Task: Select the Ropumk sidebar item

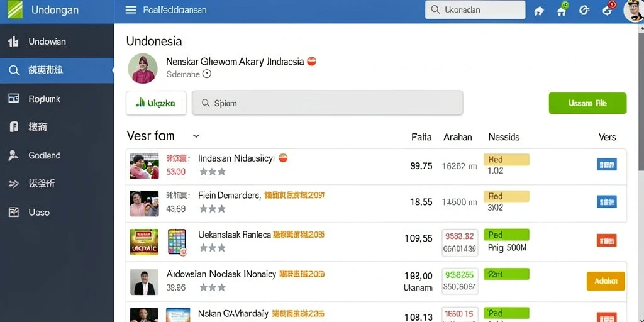Action: click(x=57, y=99)
